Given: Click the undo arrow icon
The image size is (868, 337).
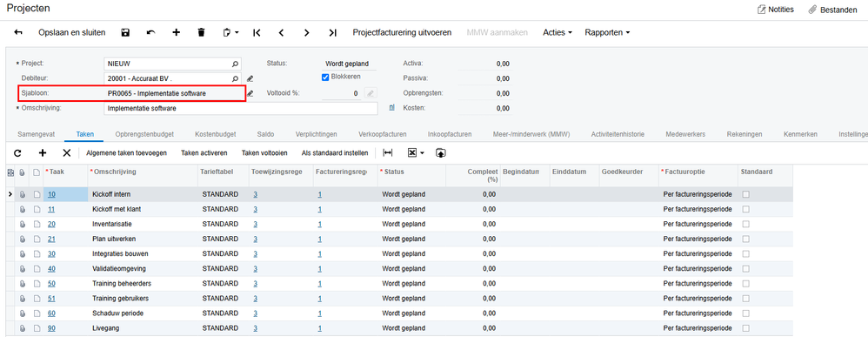Looking at the screenshot, I should [150, 33].
